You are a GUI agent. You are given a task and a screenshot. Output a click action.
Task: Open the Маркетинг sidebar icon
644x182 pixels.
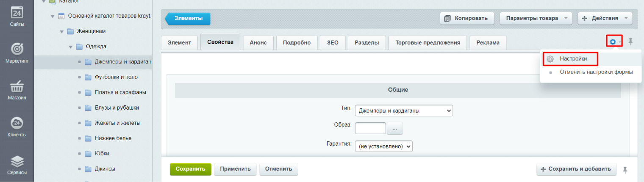coord(17,52)
